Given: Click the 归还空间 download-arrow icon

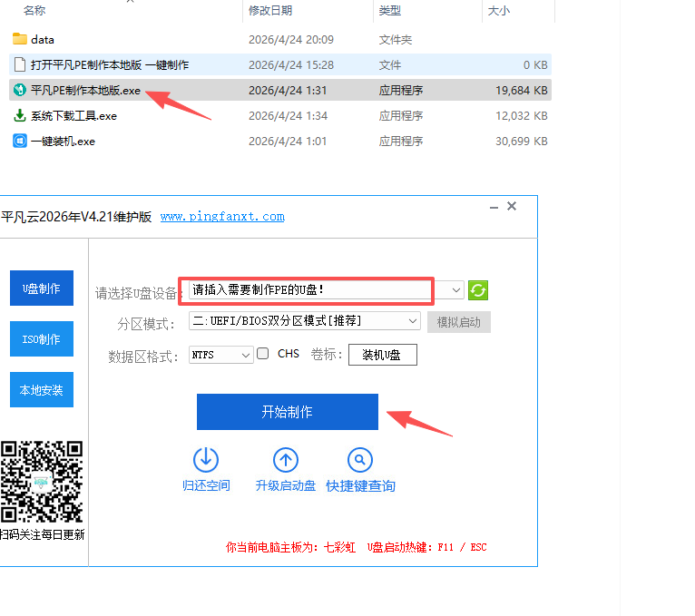Looking at the screenshot, I should point(206,460).
